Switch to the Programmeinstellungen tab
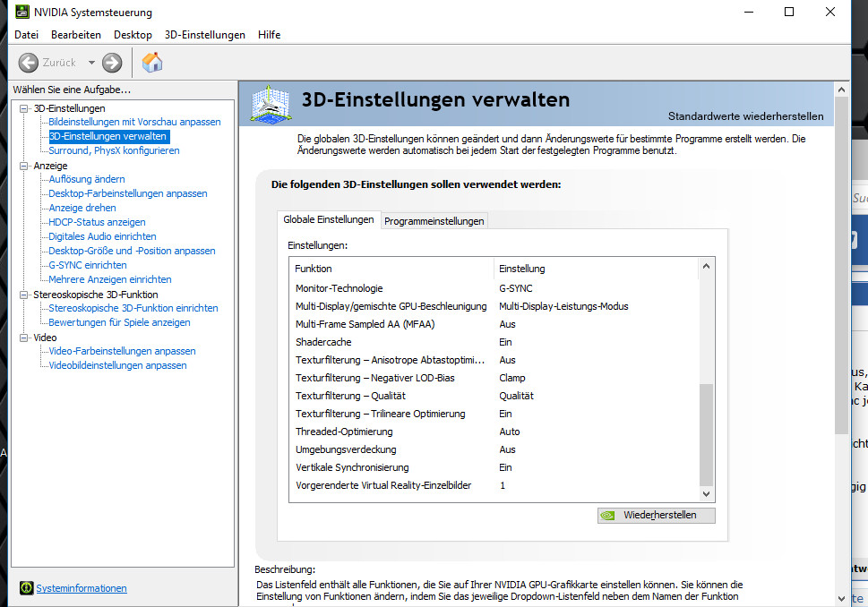Viewport: 868px width, 607px height. click(434, 221)
